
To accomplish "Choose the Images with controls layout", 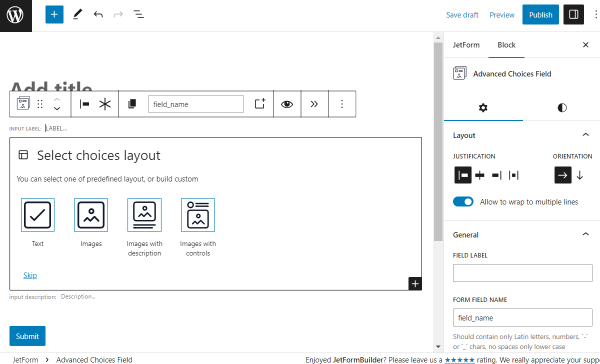I will tap(198, 215).
